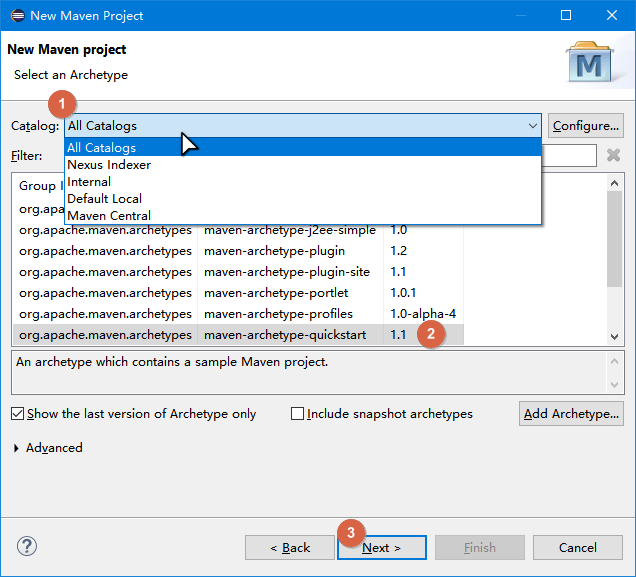Select maven-archetype-j2ee-simple row
Screen dimensions: 636x577
coord(238,230)
